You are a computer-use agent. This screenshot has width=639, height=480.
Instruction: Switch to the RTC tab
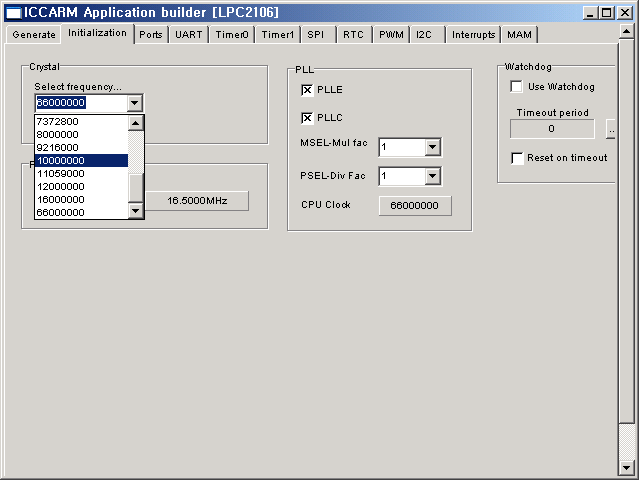[x=353, y=35]
